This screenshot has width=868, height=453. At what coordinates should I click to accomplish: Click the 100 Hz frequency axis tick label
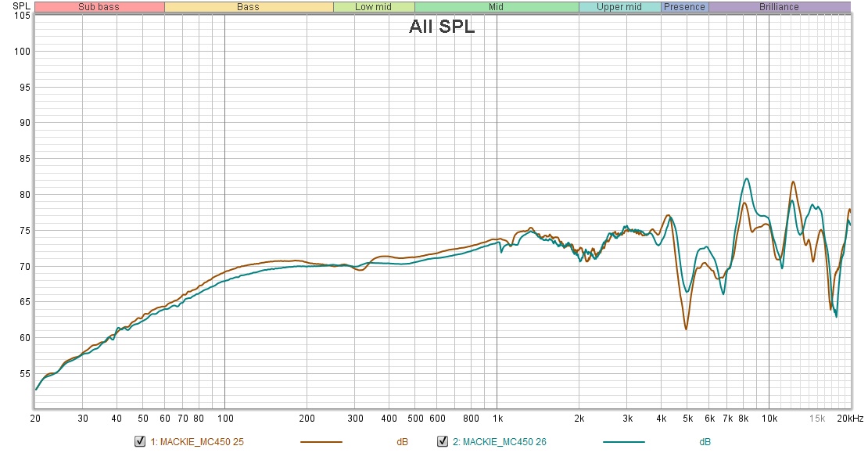click(225, 419)
